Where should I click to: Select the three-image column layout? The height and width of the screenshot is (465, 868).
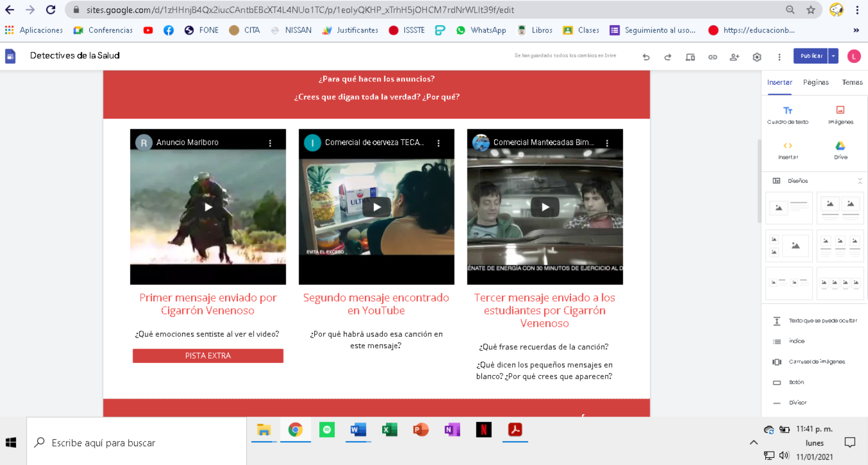coord(840,246)
